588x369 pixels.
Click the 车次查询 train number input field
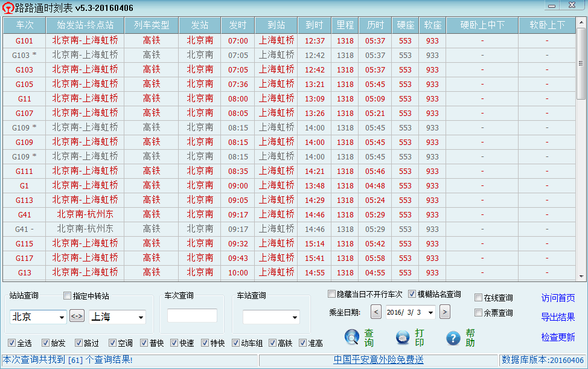192,316
